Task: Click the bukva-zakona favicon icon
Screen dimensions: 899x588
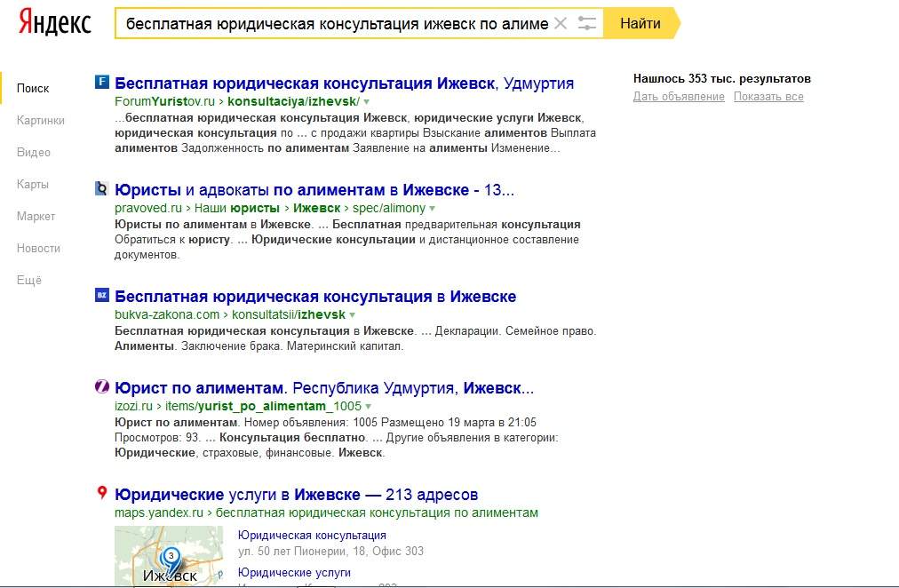Action: pyautogui.click(x=101, y=295)
